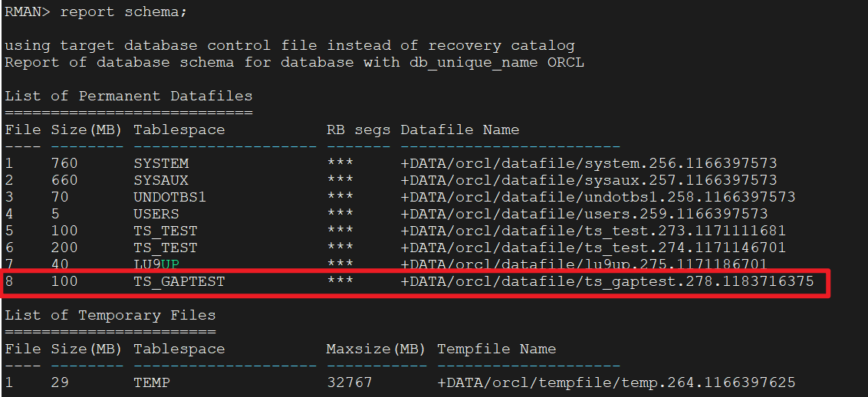Click the 'List of Temporary Files' heading
The image size is (868, 397).
tap(110, 316)
